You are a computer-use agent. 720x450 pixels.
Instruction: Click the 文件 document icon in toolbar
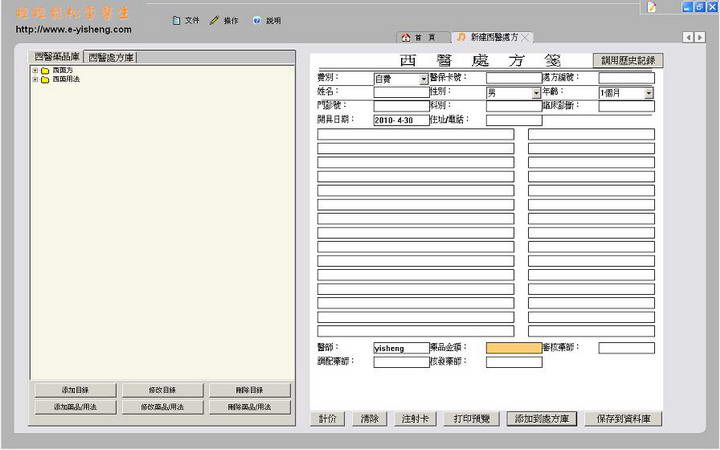point(177,20)
